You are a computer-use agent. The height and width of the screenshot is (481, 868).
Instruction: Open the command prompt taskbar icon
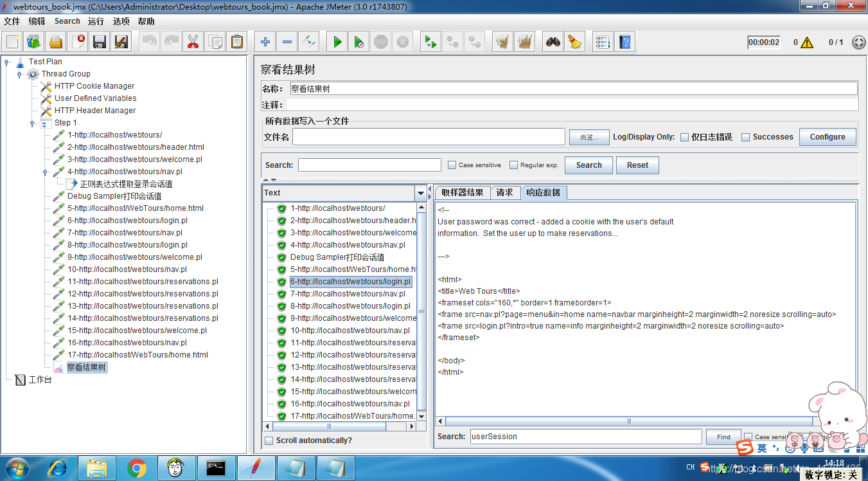[215, 468]
